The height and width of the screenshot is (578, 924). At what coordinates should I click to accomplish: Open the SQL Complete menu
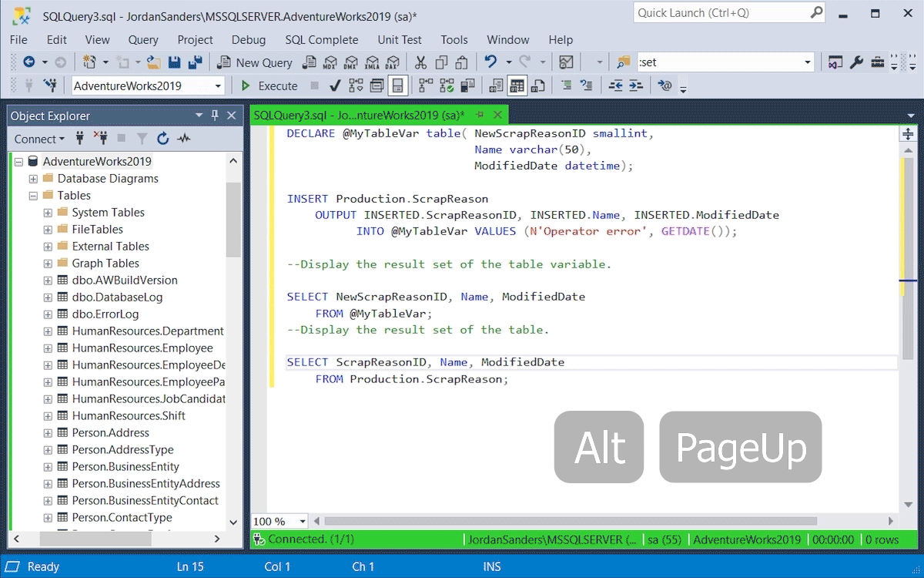pyautogui.click(x=321, y=39)
